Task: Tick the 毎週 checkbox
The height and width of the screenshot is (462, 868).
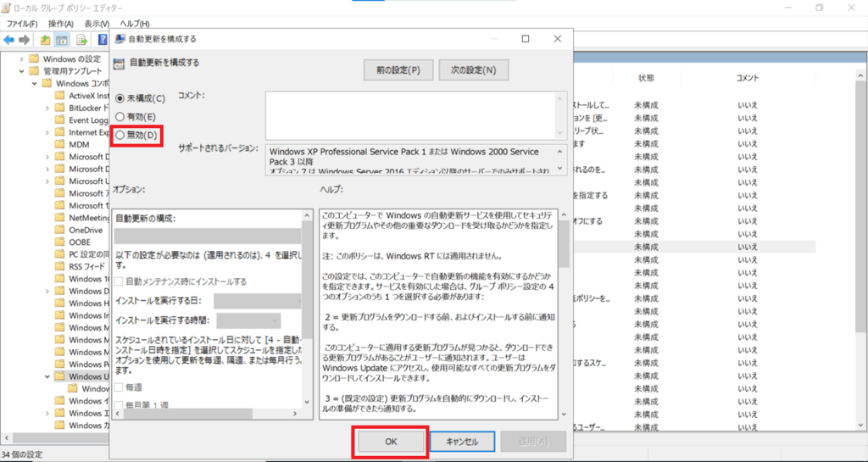Action: (119, 387)
